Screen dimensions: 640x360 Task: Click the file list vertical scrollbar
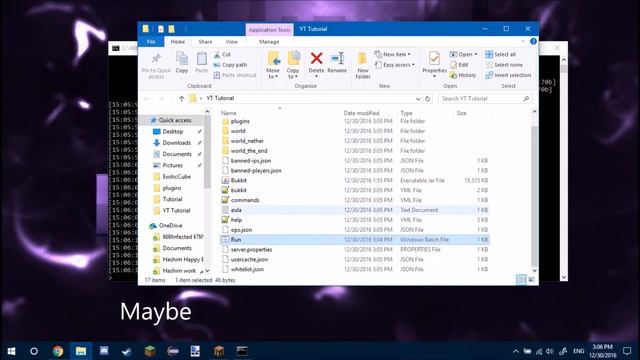coord(534,196)
